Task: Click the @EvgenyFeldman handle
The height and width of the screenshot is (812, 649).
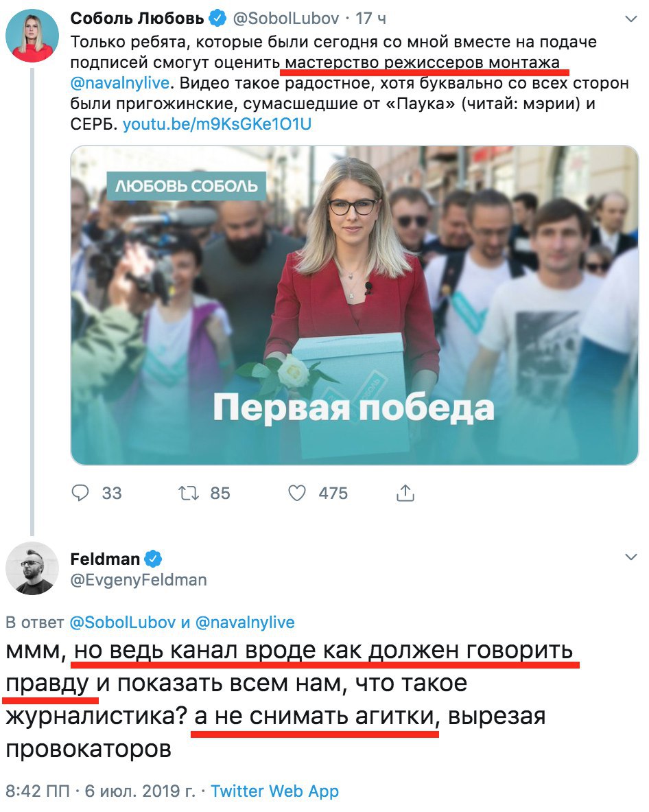Action: 139,579
